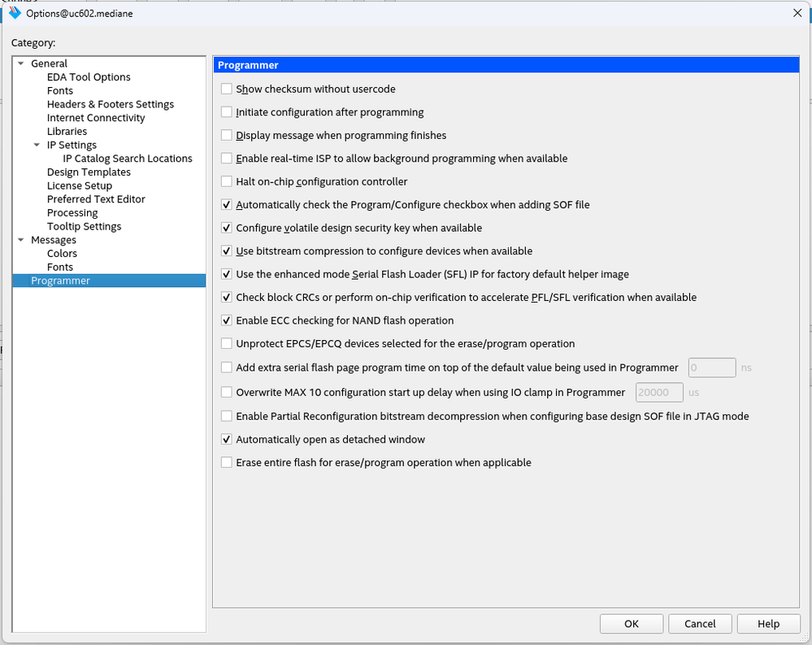Click the Quartus app icon in title bar
The width and height of the screenshot is (812, 645).
coord(15,13)
